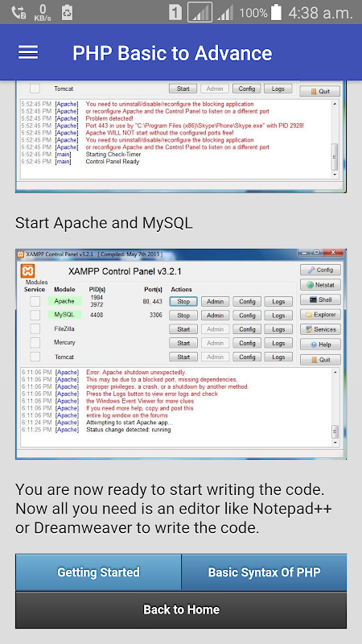Click the wrench Config button beside the panel title
Viewport: 362px width, 644px height.
[320, 270]
